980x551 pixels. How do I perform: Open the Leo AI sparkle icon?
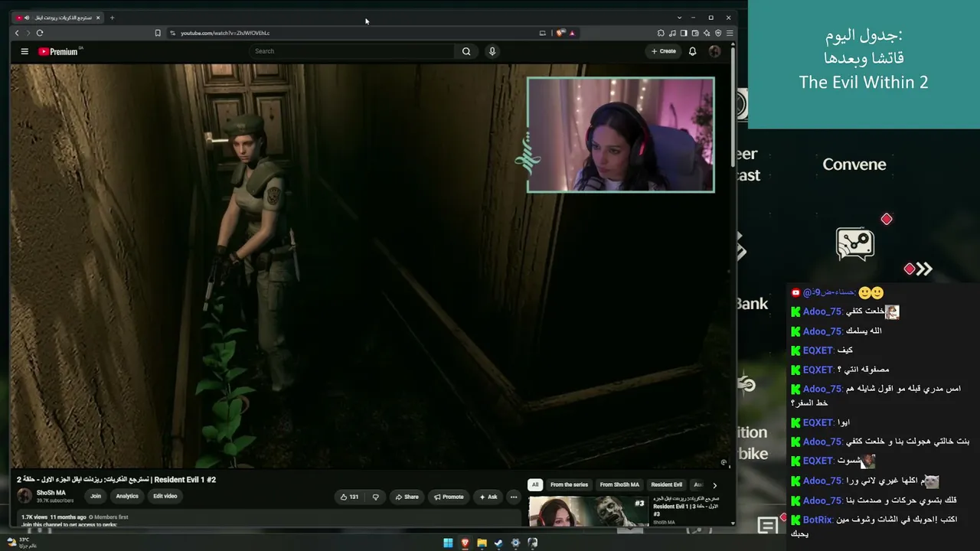(x=707, y=33)
